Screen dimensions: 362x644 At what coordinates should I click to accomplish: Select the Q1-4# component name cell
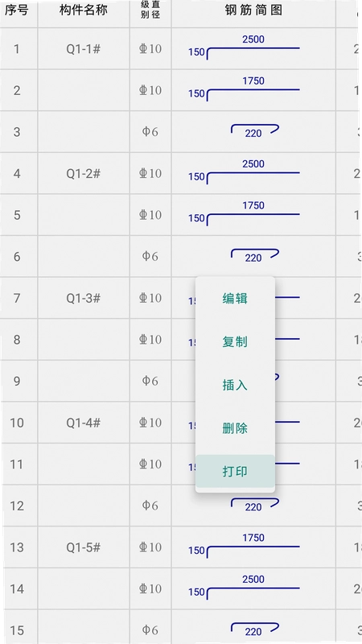click(84, 423)
